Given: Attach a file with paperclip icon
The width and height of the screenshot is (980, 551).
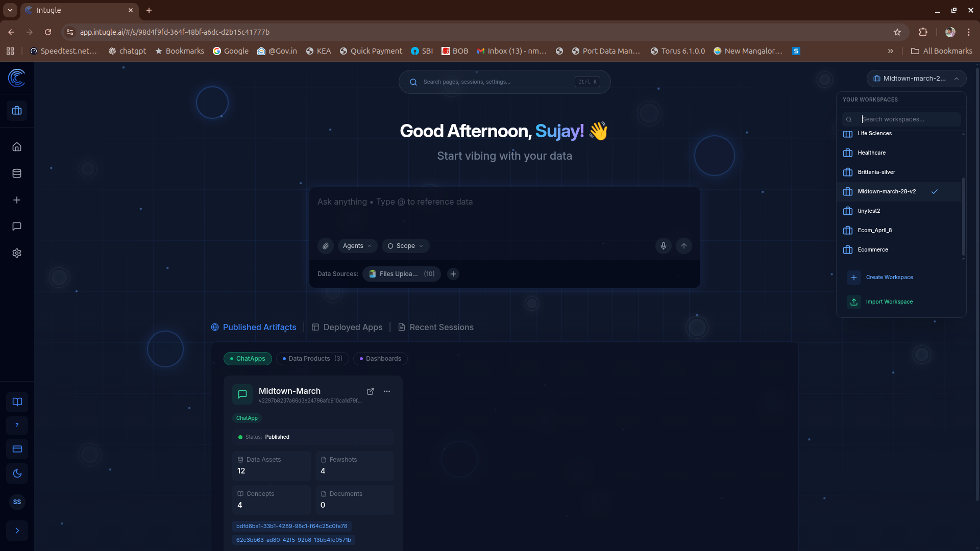Looking at the screenshot, I should coord(326,246).
